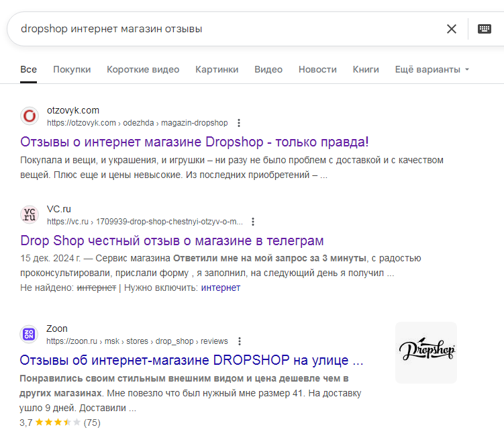Switch to the "Картинки" tab
This screenshot has height=438, width=504.
pos(217,69)
